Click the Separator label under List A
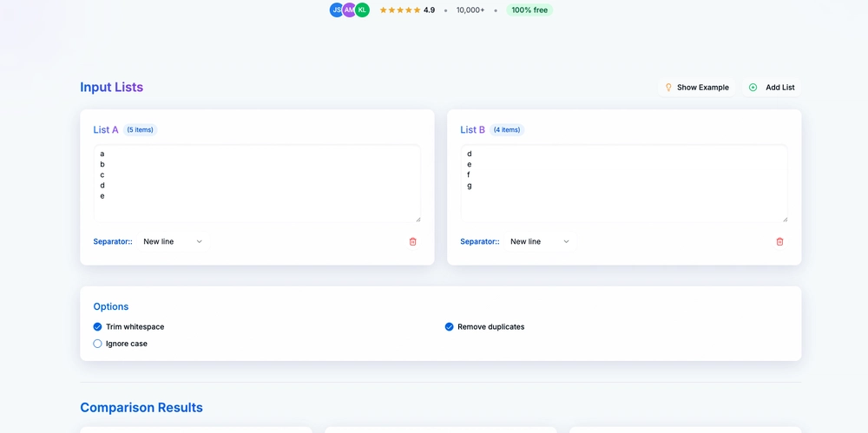Viewport: 868px width, 433px height. (113, 241)
